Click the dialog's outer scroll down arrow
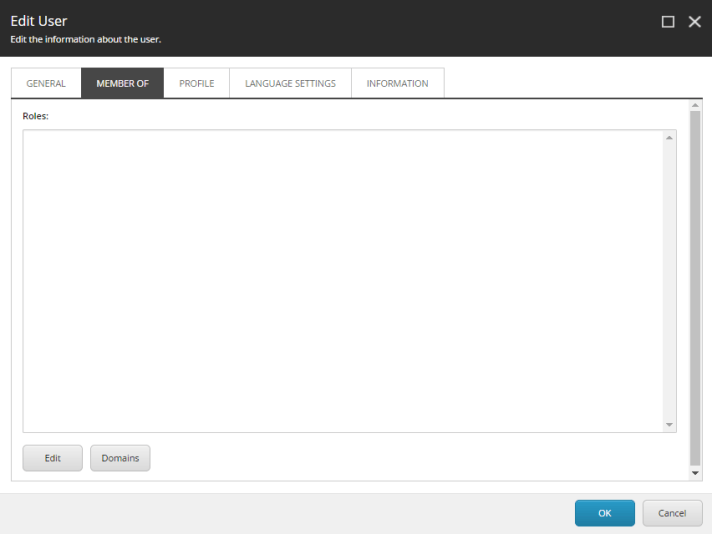 (695, 472)
